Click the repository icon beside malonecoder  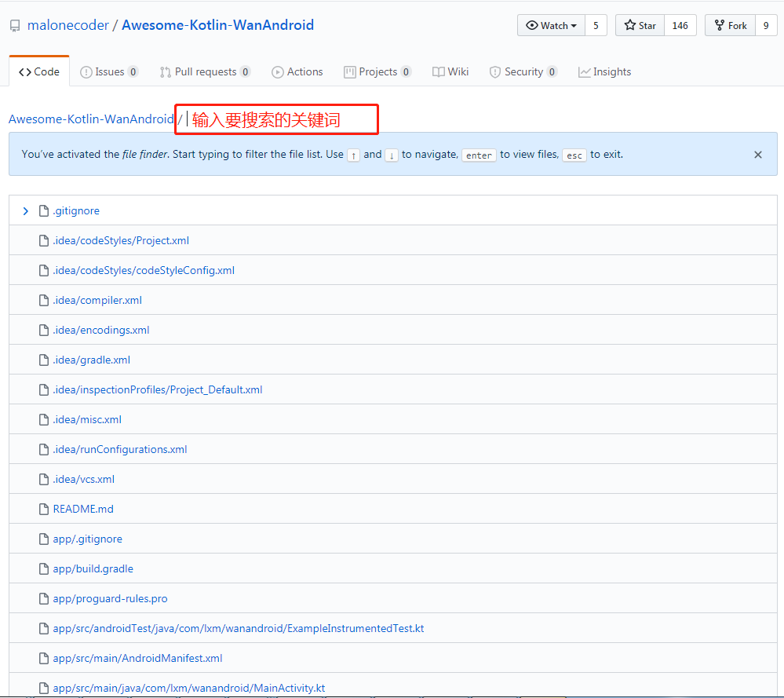[15, 26]
